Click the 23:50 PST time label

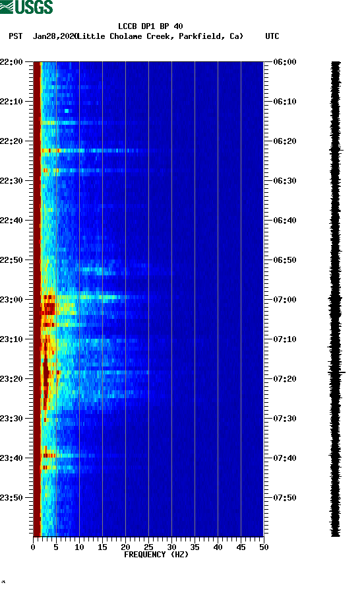tap(11, 498)
